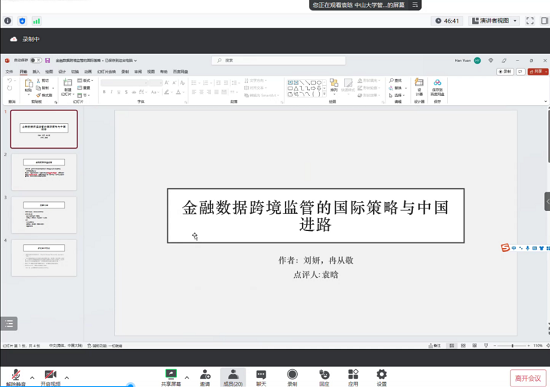
Task: Toggle bold formatting in the font group
Action: (104, 92)
